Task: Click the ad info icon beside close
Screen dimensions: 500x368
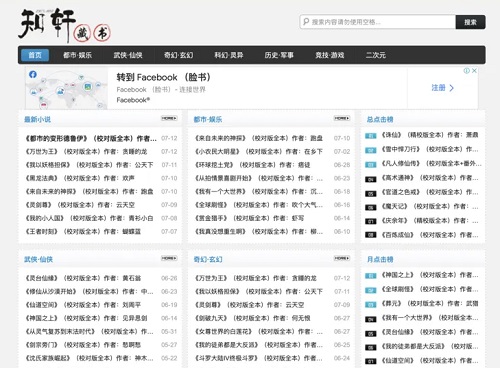Action: coord(467,71)
